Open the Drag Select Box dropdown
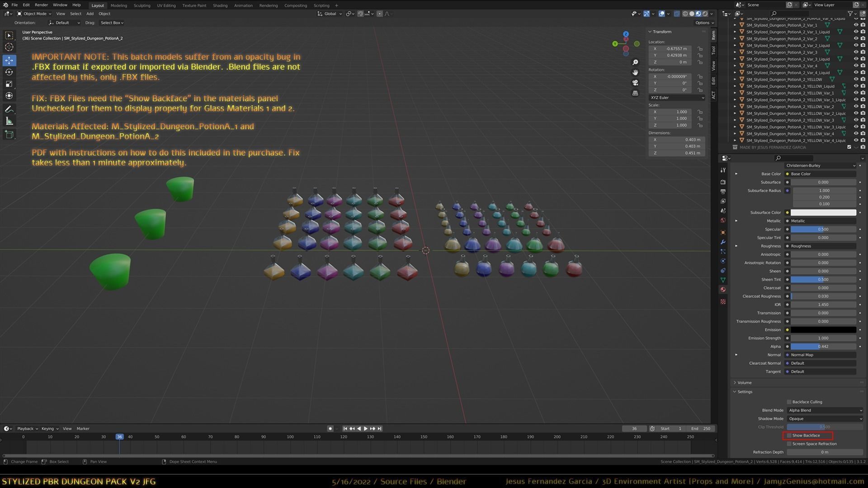This screenshot has width=868, height=488. pyautogui.click(x=112, y=23)
